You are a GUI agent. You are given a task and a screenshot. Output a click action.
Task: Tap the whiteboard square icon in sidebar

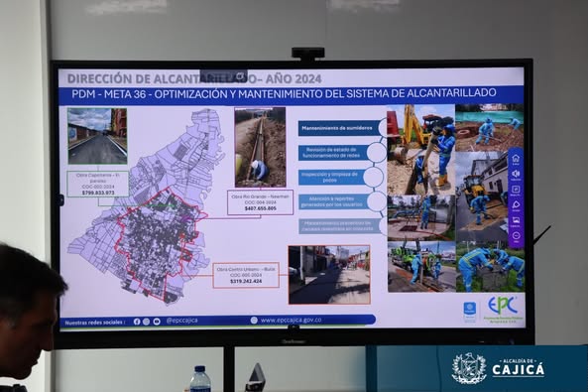[516, 190]
